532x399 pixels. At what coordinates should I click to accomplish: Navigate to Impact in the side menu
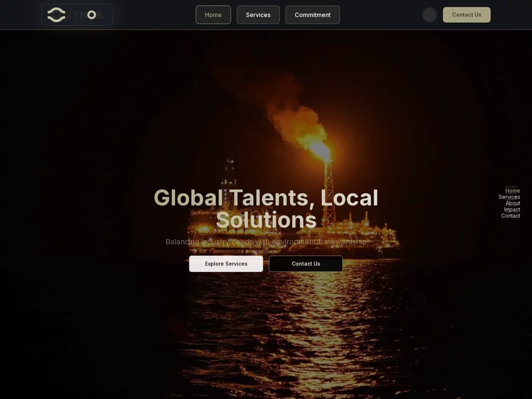pyautogui.click(x=511, y=209)
